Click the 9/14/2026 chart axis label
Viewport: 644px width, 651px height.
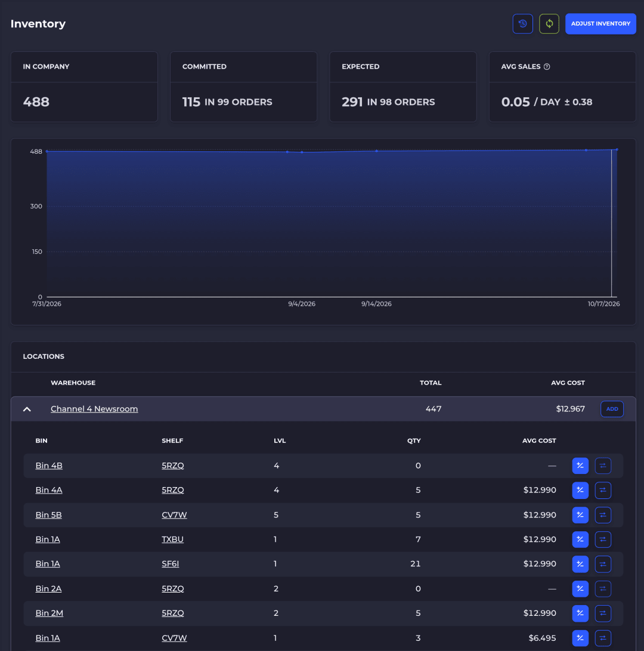376,304
